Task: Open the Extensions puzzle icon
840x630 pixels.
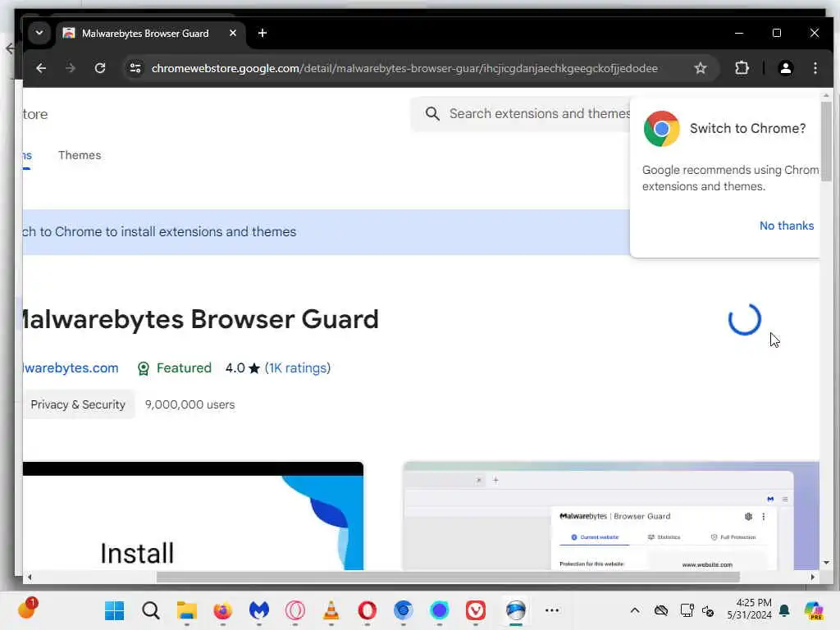Action: click(x=742, y=68)
